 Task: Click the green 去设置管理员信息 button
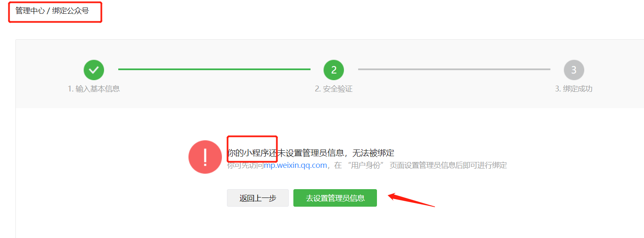(x=335, y=198)
